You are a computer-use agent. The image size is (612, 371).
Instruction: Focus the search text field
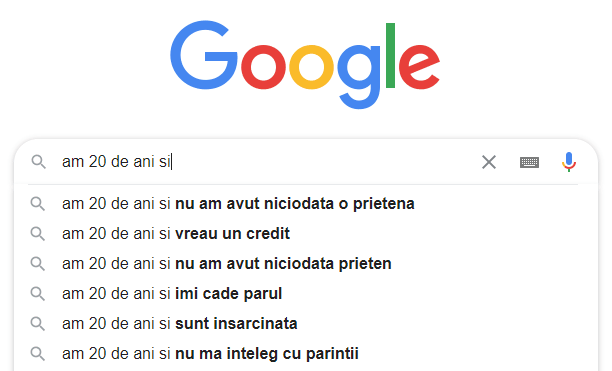click(269, 162)
